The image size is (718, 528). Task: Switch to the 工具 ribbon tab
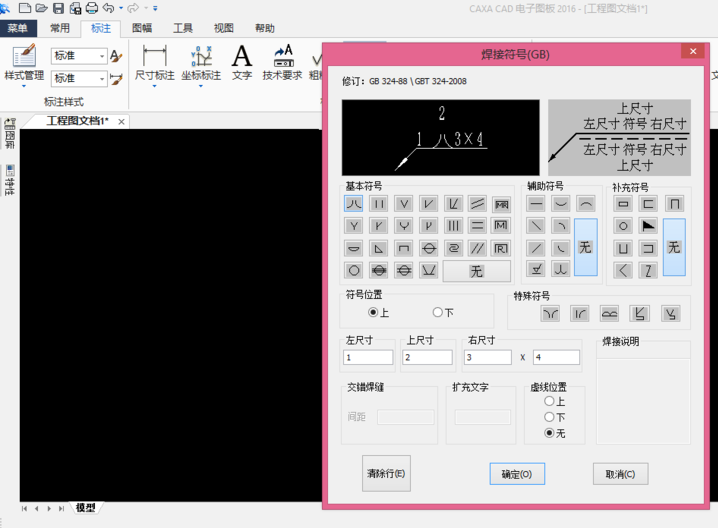[183, 28]
